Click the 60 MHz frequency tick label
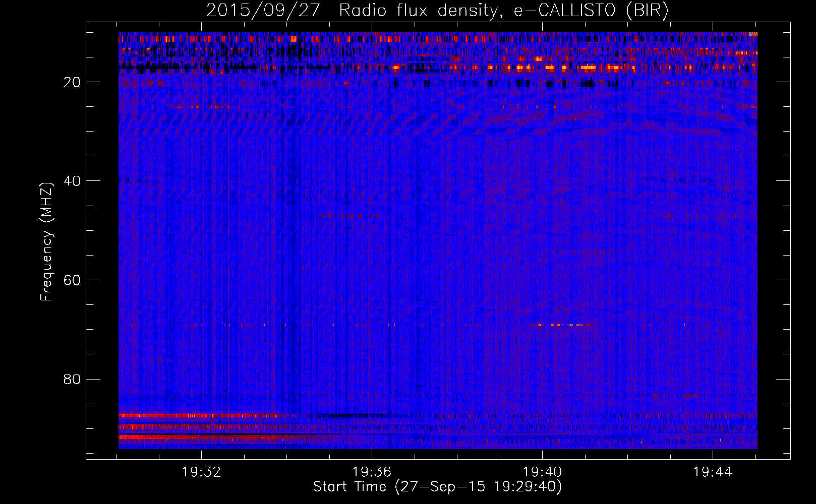This screenshot has height=504, width=816. 72,280
